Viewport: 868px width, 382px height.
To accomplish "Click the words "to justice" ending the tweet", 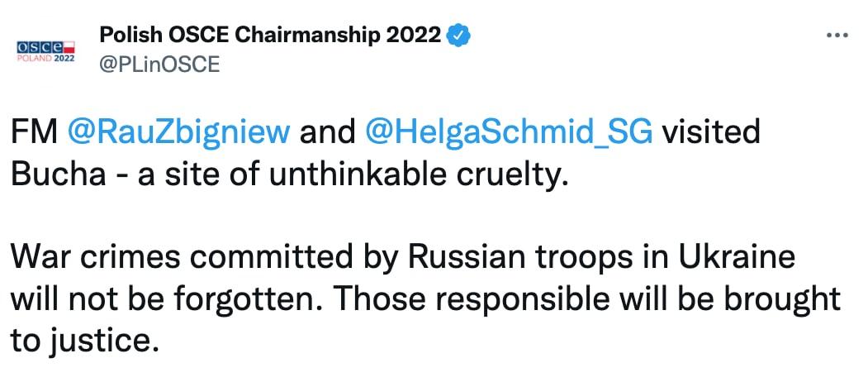I will (x=84, y=340).
